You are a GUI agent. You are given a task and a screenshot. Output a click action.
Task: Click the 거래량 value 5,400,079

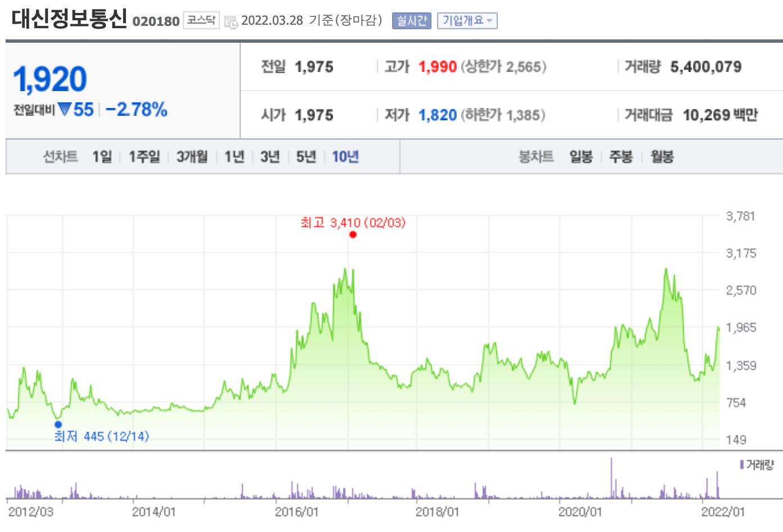(706, 67)
